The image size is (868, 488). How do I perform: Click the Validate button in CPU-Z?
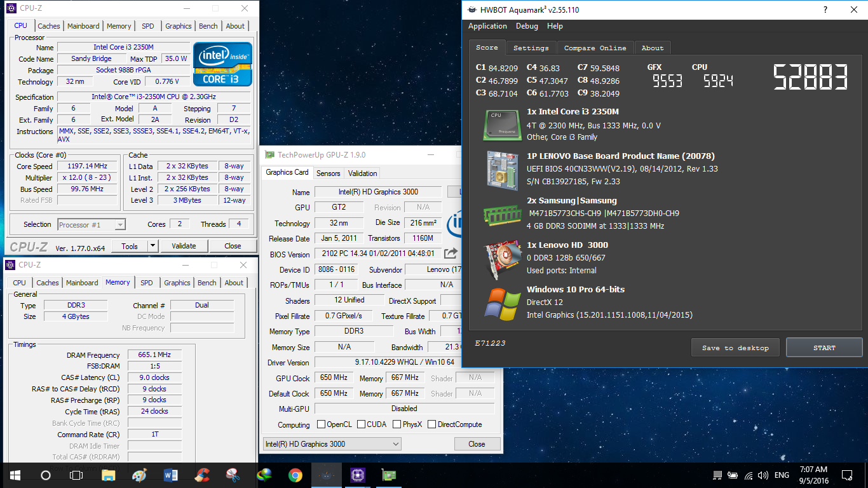coord(184,246)
